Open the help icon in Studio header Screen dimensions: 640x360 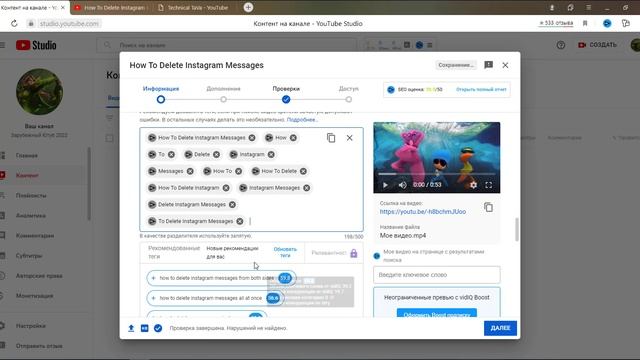(x=561, y=45)
